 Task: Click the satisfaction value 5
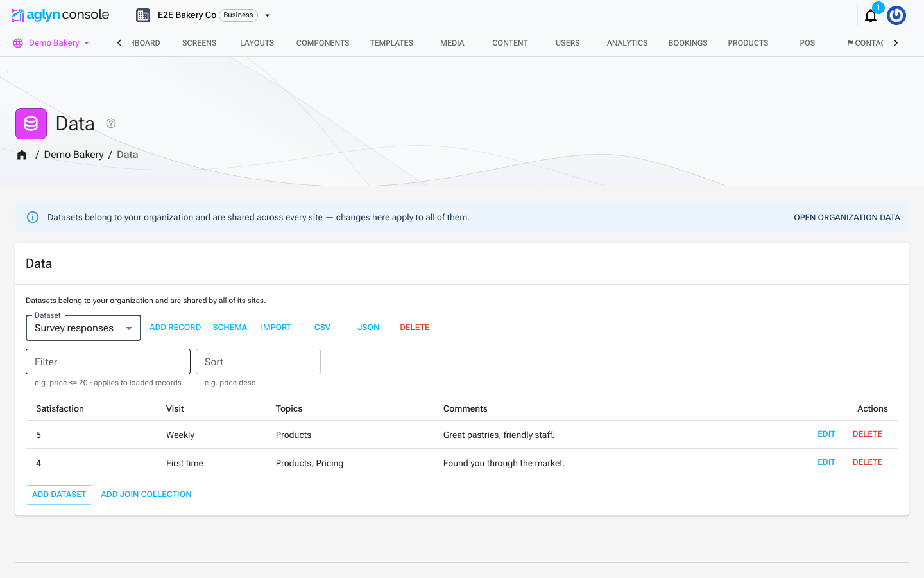click(38, 435)
